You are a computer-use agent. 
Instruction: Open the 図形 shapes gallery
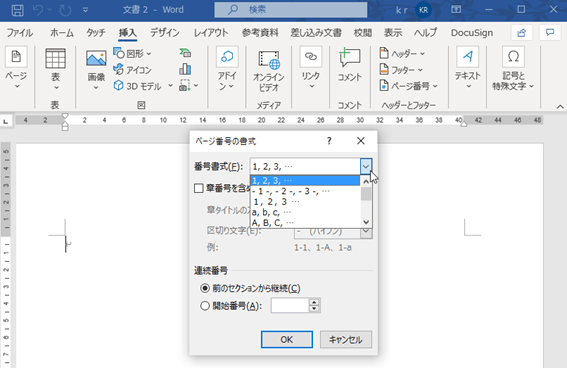click(x=132, y=54)
